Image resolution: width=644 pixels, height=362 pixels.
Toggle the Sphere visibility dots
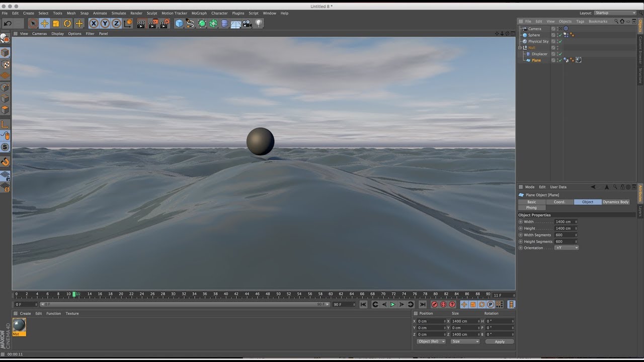point(557,35)
